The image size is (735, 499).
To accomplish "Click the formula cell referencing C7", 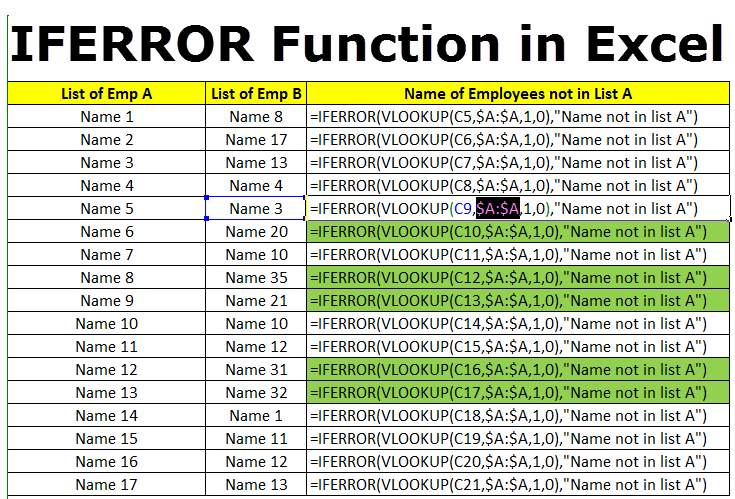I will (518, 162).
